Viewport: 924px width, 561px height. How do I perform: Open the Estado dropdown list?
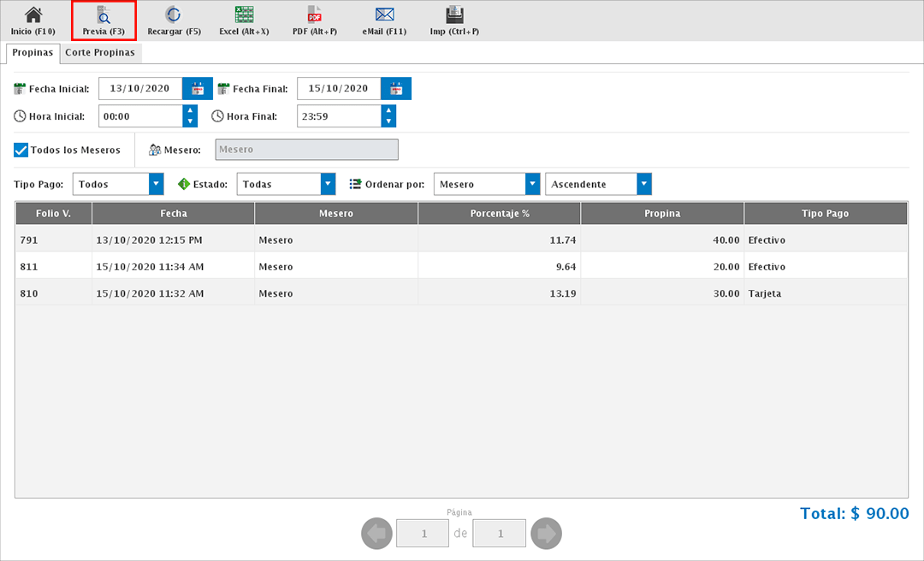pyautogui.click(x=328, y=184)
